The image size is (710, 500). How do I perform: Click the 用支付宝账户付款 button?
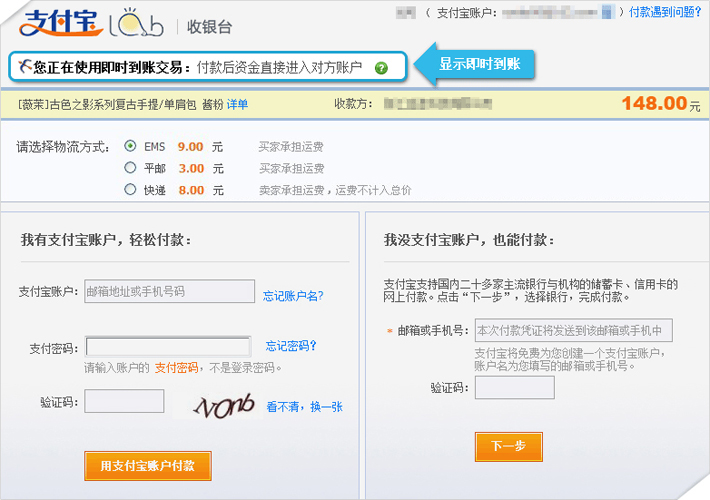[x=148, y=466]
